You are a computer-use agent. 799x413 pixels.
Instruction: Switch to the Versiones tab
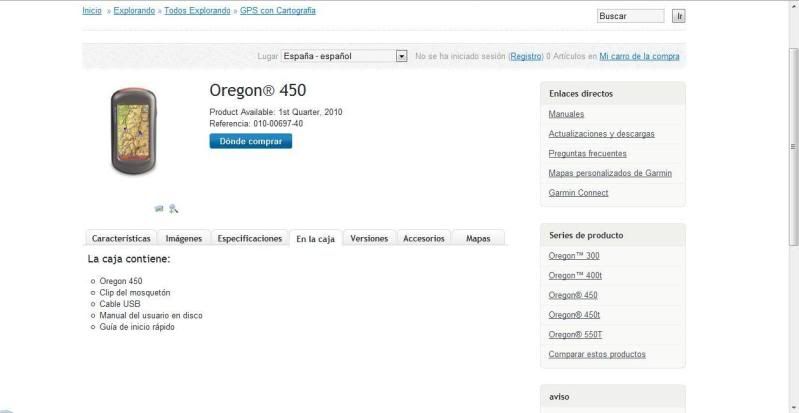coord(369,238)
